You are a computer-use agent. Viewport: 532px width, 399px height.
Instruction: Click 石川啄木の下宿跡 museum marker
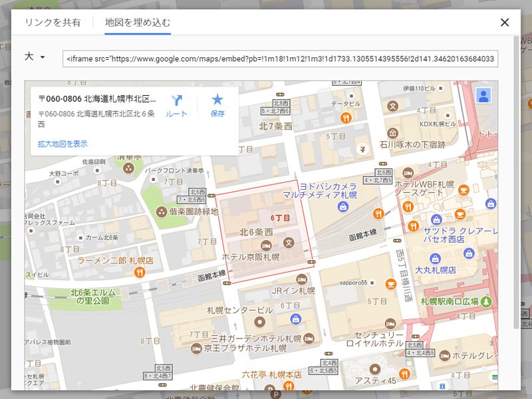tap(392, 133)
